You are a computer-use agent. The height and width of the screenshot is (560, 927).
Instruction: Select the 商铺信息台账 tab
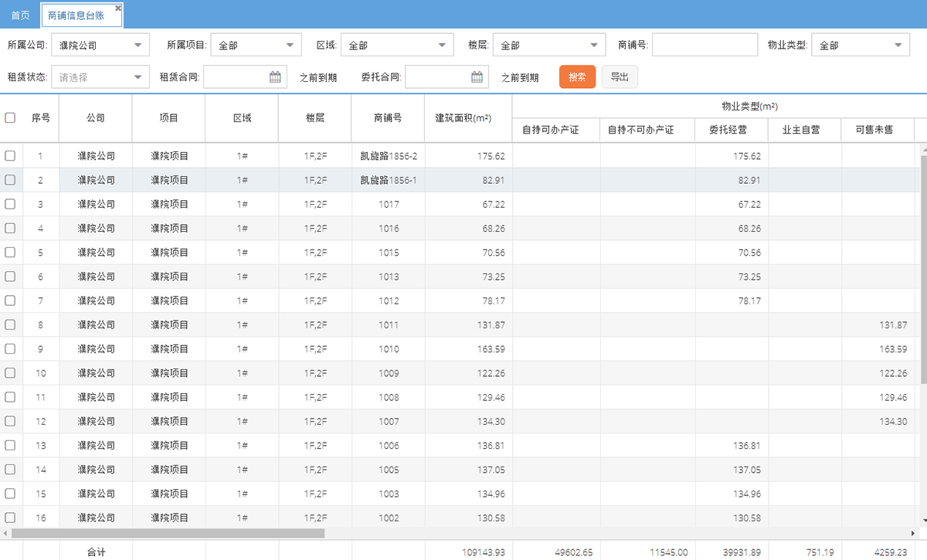[76, 15]
